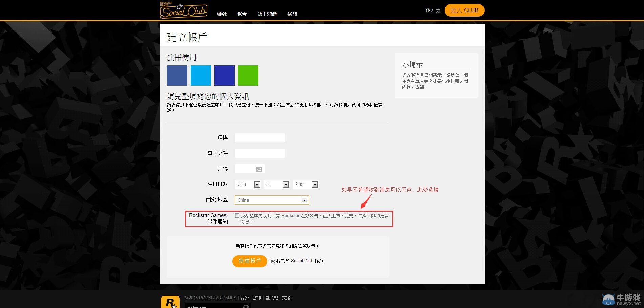Click the 登入 sign-in link
Image resolution: width=644 pixels, height=308 pixels.
(x=430, y=11)
